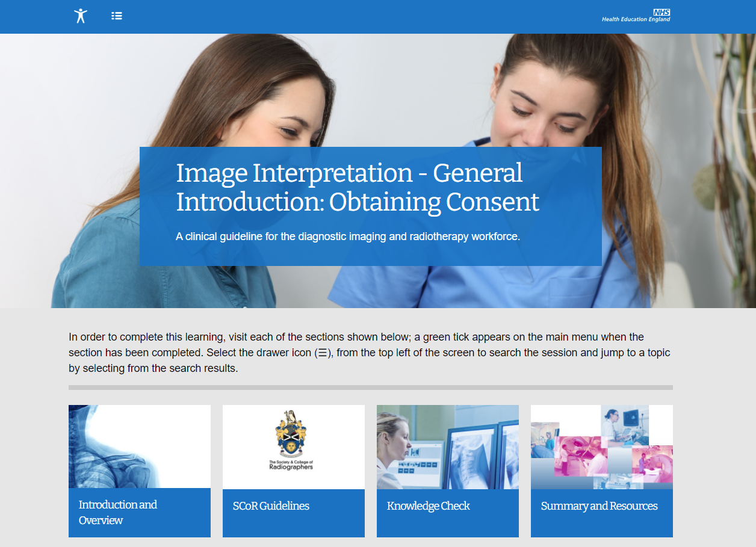Open the Introduction and Overview section
The width and height of the screenshot is (756, 547).
pos(118,512)
